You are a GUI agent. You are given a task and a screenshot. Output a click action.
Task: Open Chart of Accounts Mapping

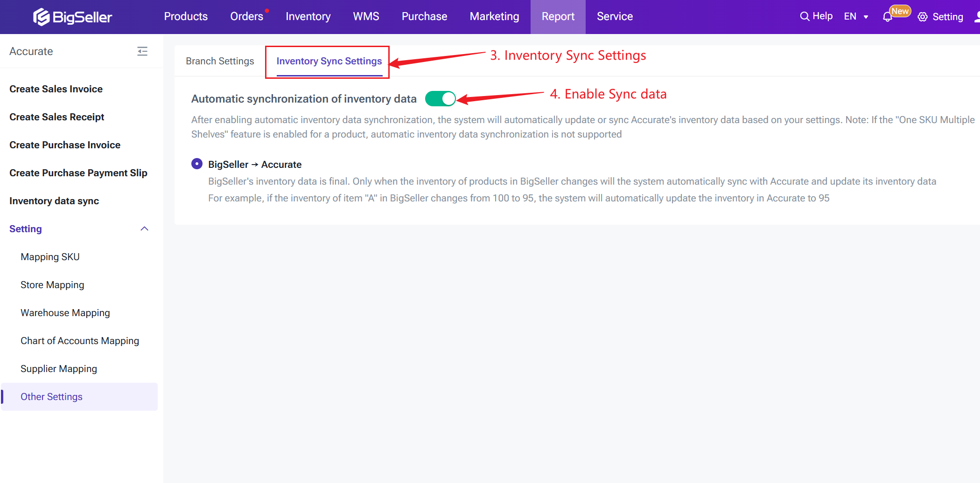click(80, 341)
